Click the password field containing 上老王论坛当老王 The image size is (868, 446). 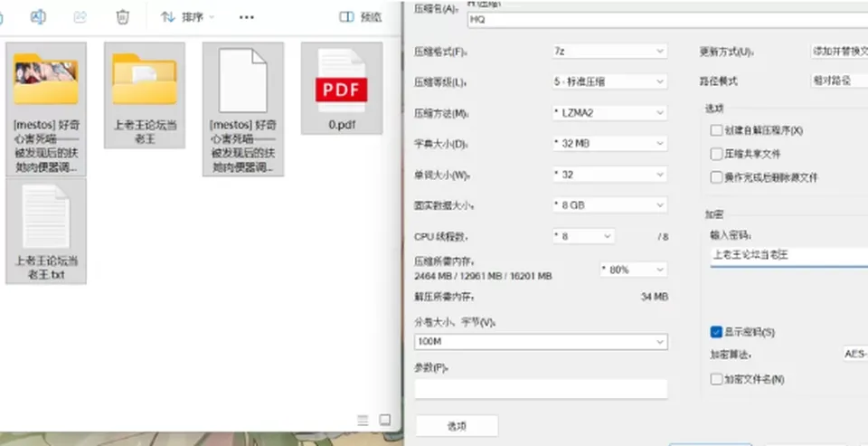789,256
